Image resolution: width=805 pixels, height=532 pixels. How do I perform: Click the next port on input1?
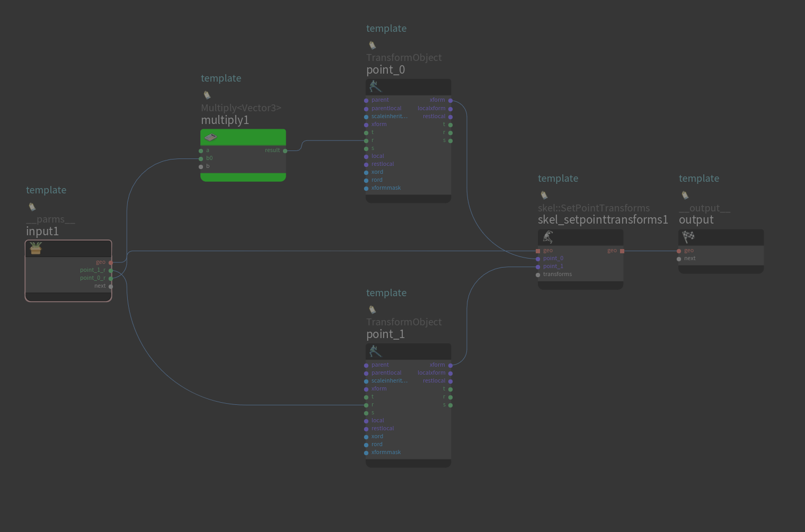pos(111,286)
